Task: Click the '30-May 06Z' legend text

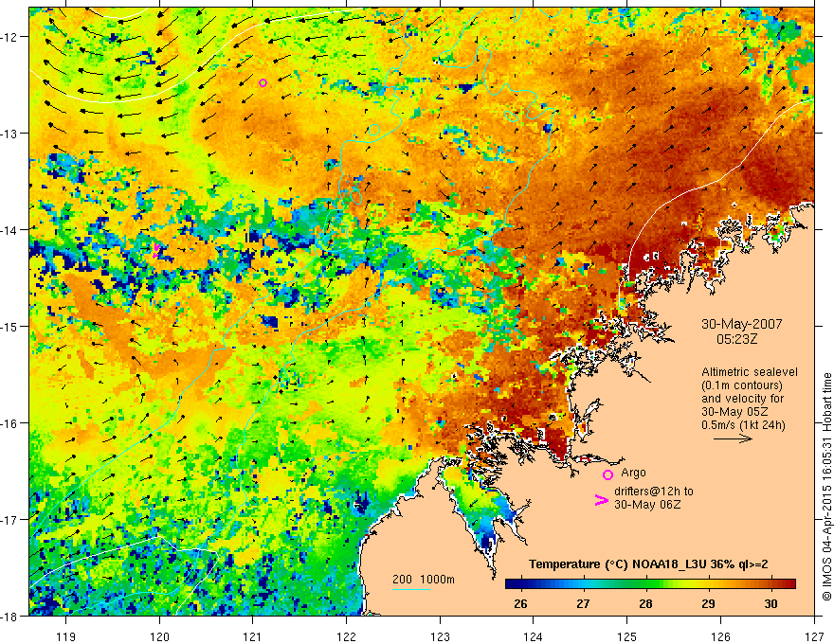Action: (x=647, y=504)
